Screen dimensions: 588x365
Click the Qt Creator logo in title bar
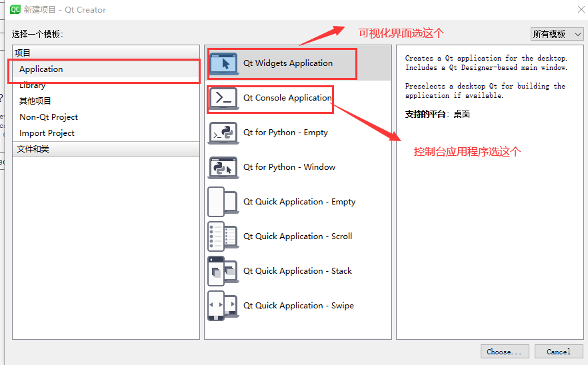(x=15, y=9)
